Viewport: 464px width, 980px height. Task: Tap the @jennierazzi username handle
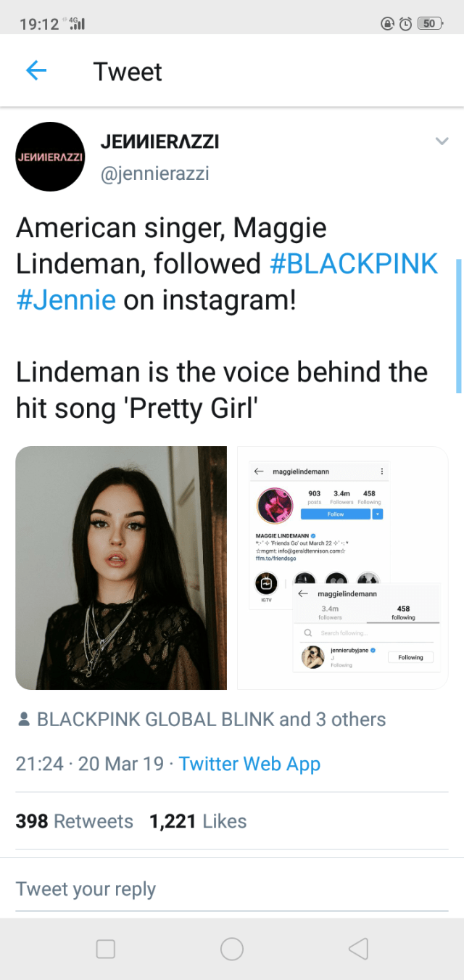[154, 173]
